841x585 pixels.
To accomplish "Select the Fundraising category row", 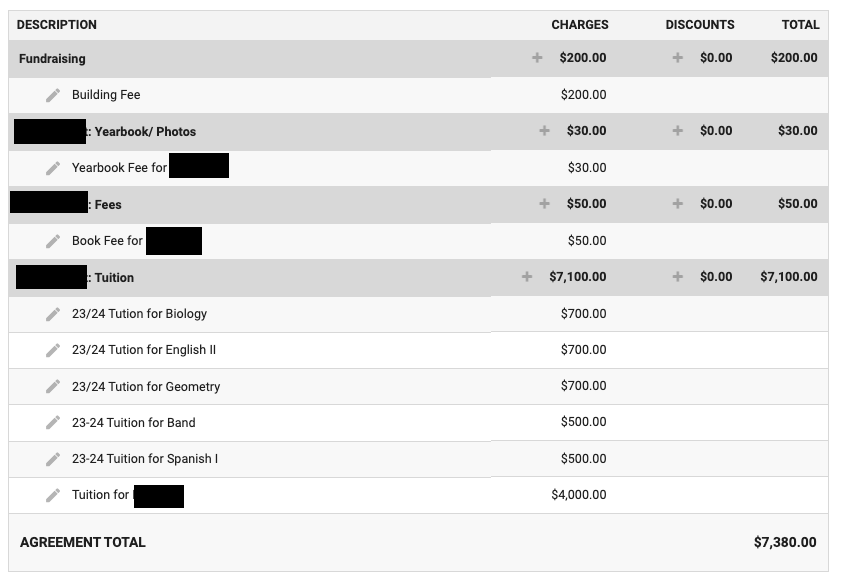I will (x=418, y=58).
